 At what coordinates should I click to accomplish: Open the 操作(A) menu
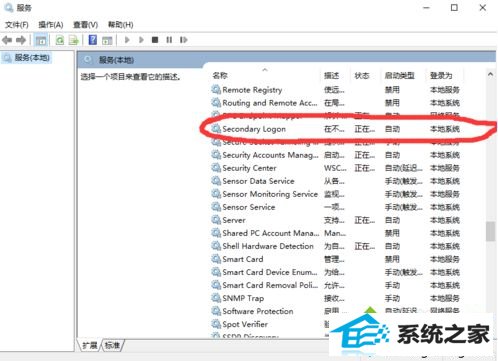(x=51, y=25)
